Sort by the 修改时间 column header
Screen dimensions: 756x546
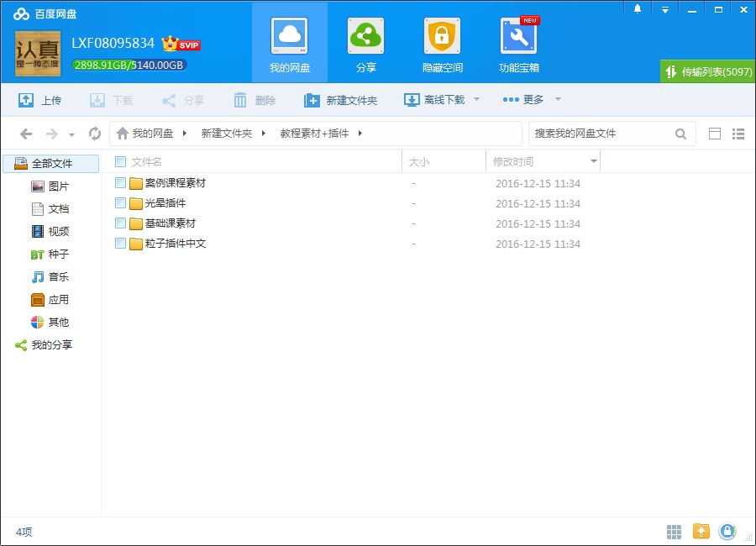pyautogui.click(x=513, y=161)
